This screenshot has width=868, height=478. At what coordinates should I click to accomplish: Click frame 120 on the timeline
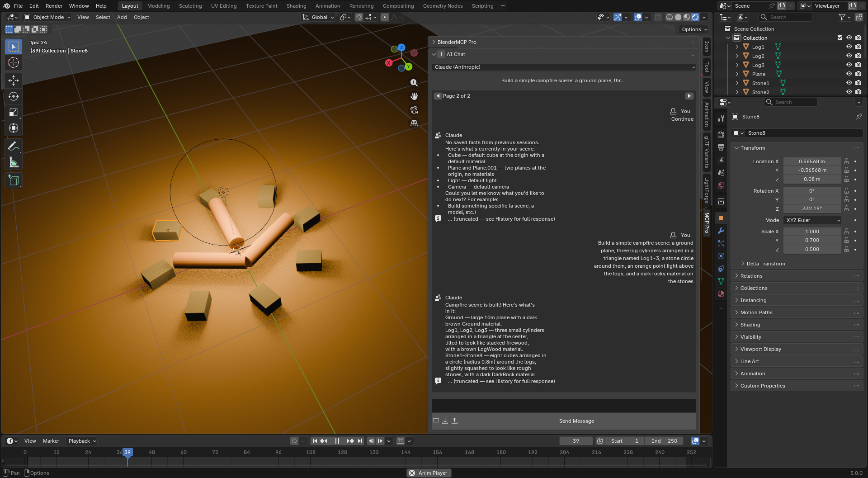[x=342, y=453]
